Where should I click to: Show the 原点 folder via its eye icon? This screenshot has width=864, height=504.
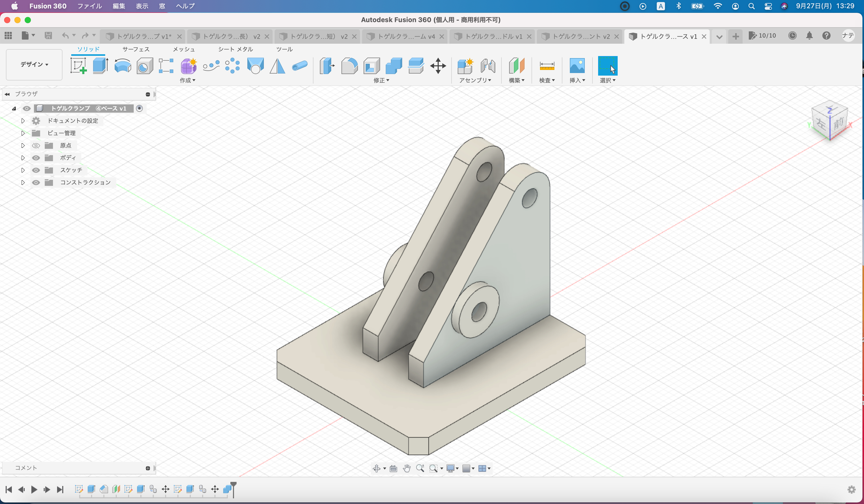[36, 145]
